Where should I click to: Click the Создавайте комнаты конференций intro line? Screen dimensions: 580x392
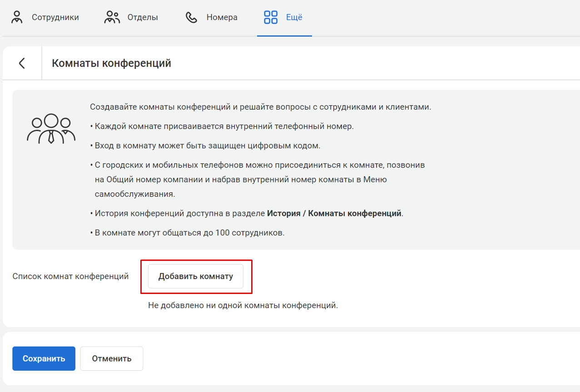(260, 107)
